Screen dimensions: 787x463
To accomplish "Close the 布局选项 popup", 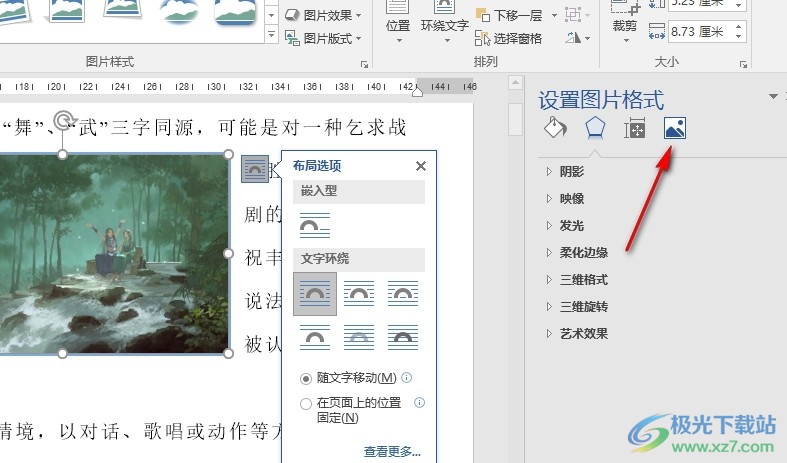I will (x=421, y=166).
